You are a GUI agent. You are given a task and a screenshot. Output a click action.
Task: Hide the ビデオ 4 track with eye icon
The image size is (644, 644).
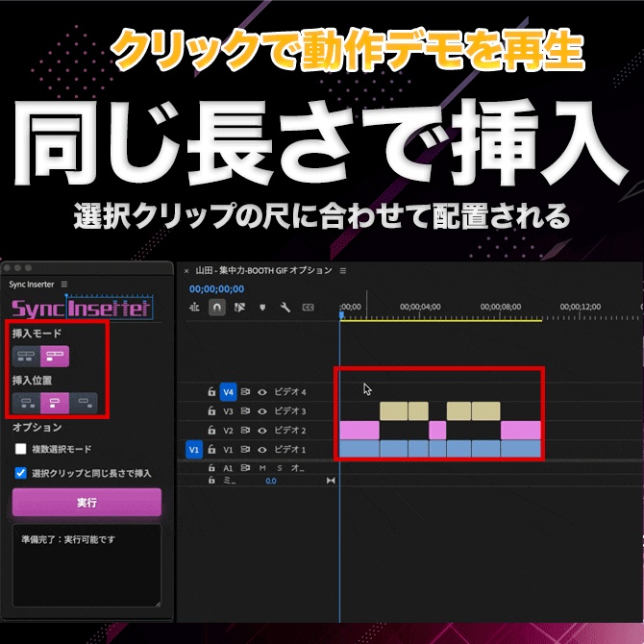[x=262, y=392]
